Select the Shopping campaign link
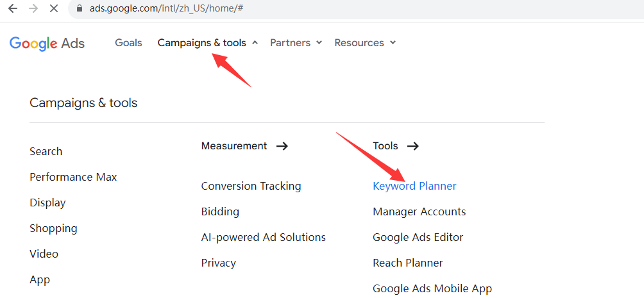Viewport: 644px width, 298px height. pos(53,228)
